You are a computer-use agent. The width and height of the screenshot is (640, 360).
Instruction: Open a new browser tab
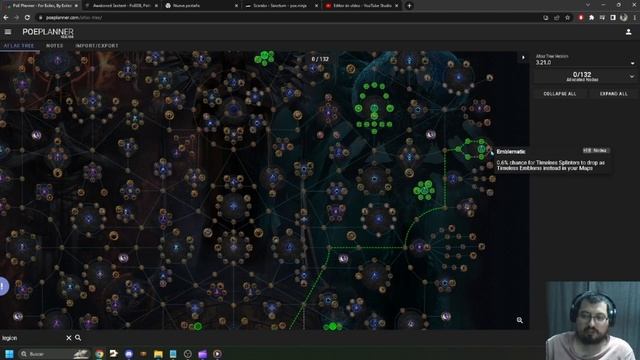tap(409, 6)
